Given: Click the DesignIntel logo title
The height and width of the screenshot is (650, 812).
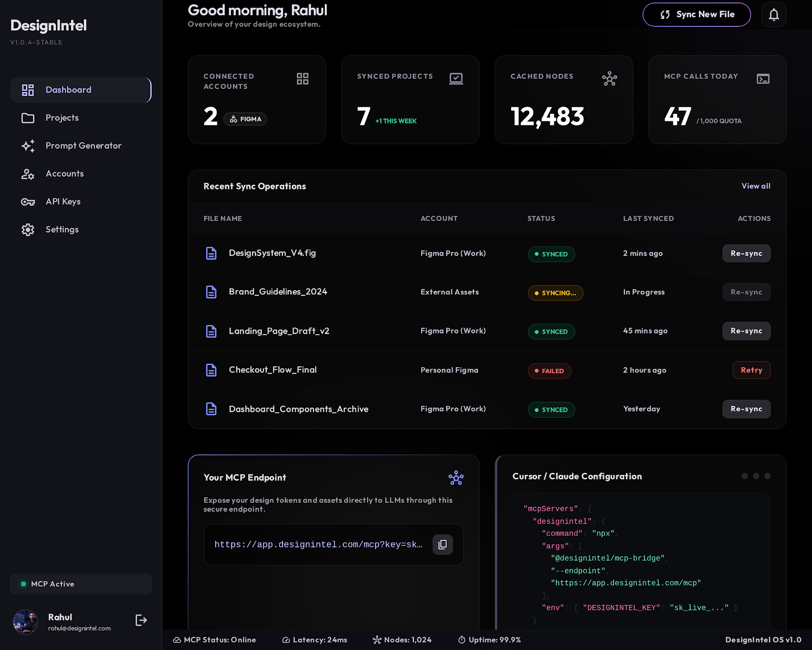Looking at the screenshot, I should tap(48, 25).
